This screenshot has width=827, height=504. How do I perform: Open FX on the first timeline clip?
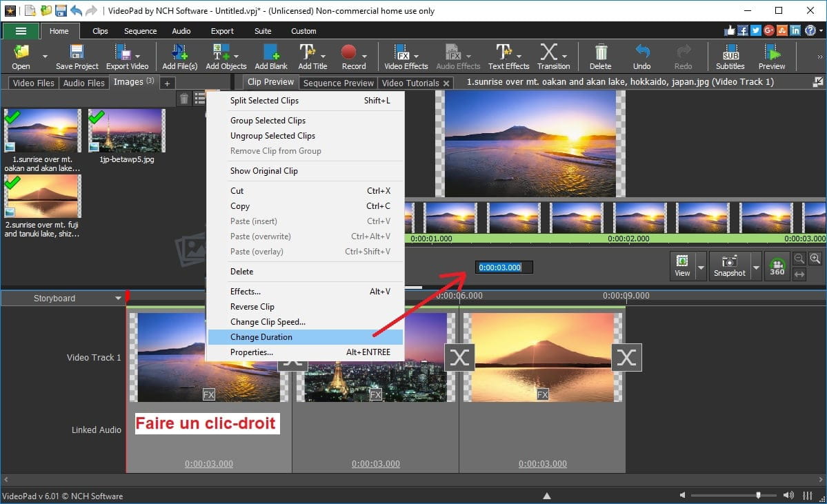click(x=209, y=394)
